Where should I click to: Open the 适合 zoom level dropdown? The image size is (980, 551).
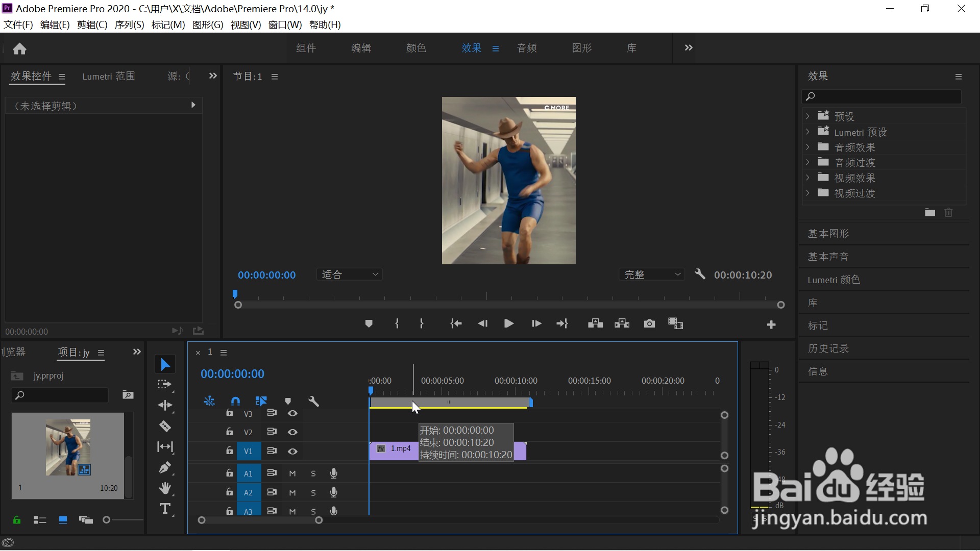(350, 274)
